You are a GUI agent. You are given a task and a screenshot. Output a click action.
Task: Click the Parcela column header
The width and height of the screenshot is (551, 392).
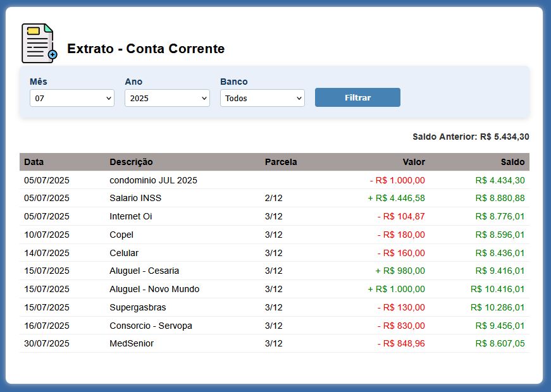tap(281, 162)
